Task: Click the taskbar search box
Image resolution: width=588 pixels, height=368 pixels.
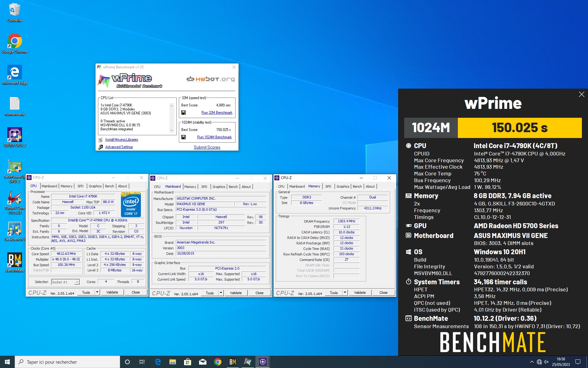Action: click(67, 362)
